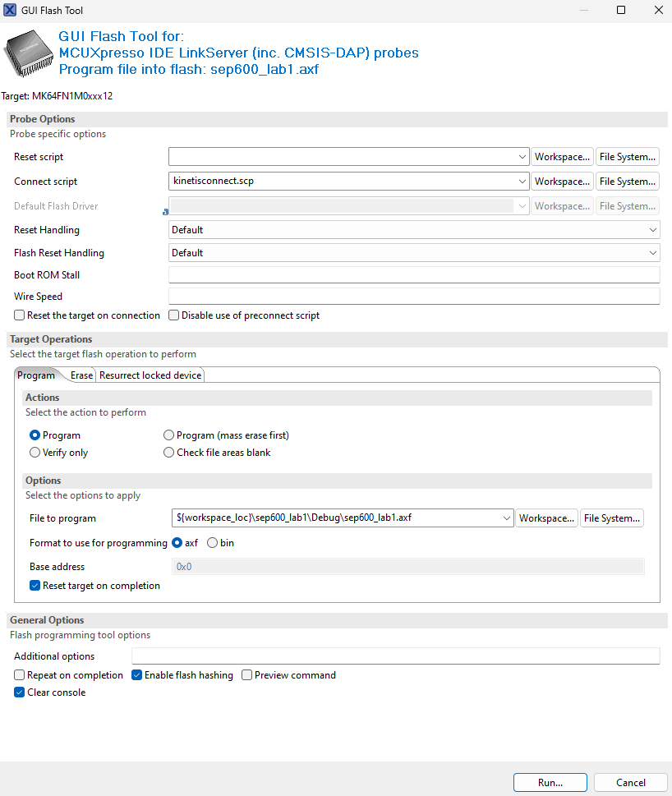Select the Verify only action
672x796 pixels.
[x=35, y=452]
